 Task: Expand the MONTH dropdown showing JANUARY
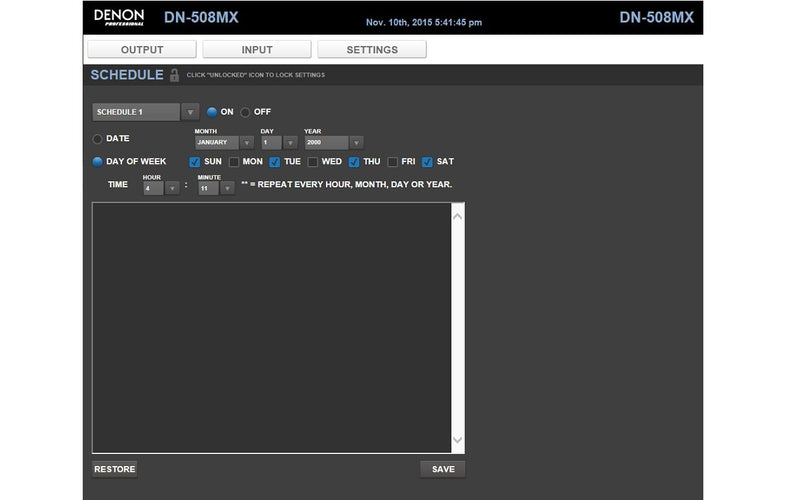pos(224,142)
